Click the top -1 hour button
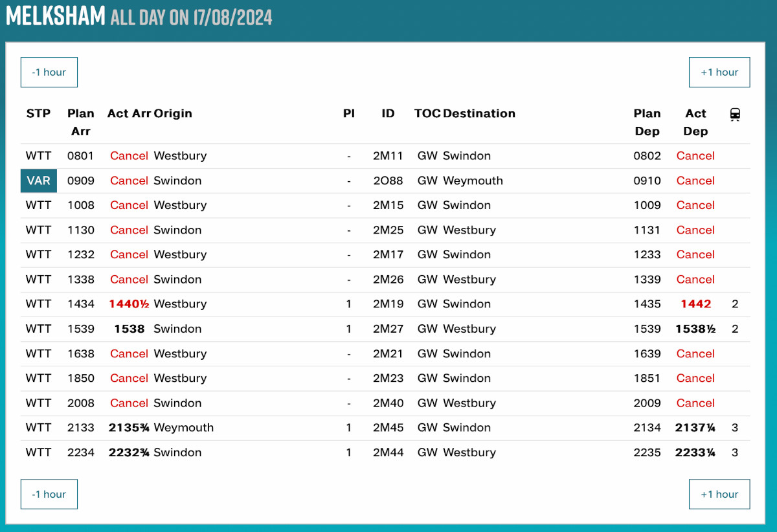The height and width of the screenshot is (532, 777). [49, 72]
